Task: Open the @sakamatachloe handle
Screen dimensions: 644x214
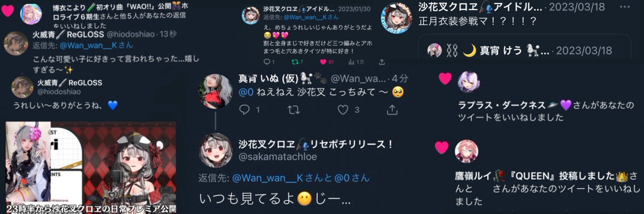Action: click(x=278, y=157)
